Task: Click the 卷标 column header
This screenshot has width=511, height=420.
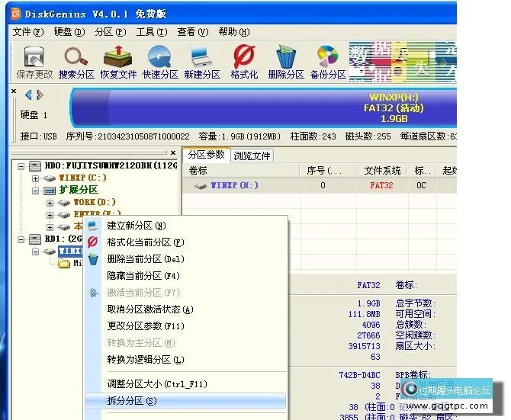Action: coord(242,171)
